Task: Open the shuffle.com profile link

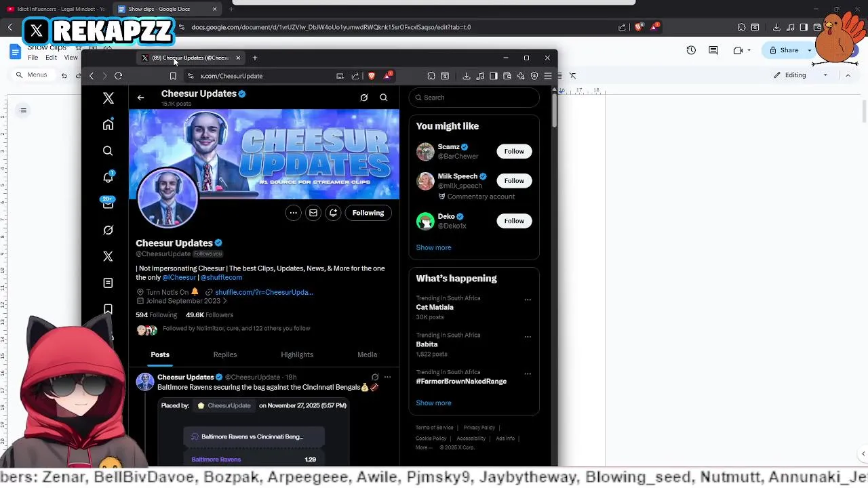Action: tap(264, 292)
